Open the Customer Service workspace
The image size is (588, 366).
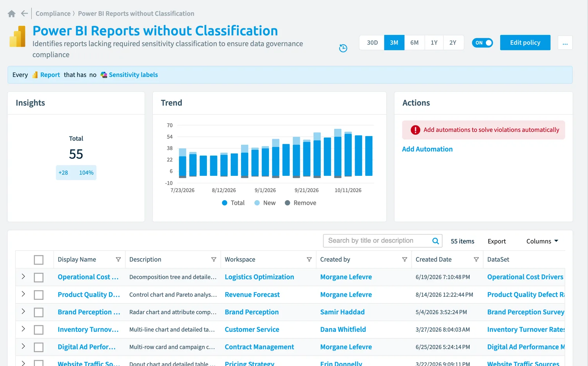(252, 330)
